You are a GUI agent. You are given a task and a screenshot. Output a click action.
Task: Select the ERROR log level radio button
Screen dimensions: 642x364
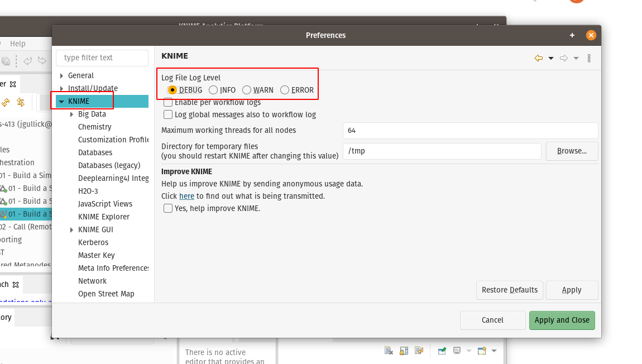tap(285, 90)
